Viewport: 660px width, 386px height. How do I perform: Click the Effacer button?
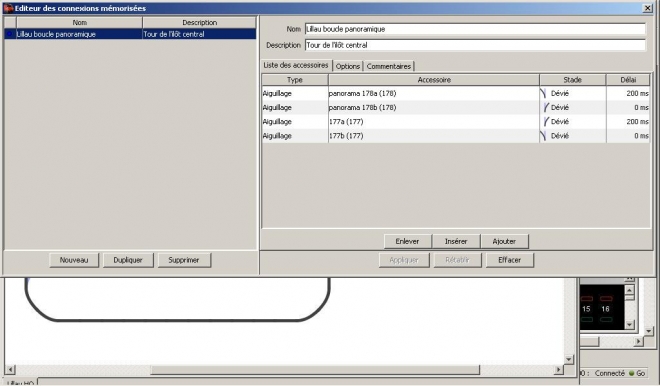[x=510, y=260]
